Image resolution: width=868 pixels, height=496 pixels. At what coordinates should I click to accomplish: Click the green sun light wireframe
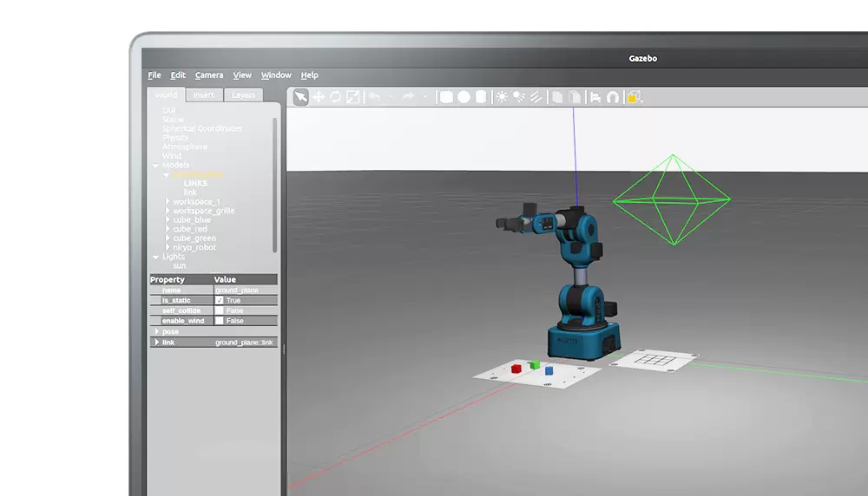672,199
